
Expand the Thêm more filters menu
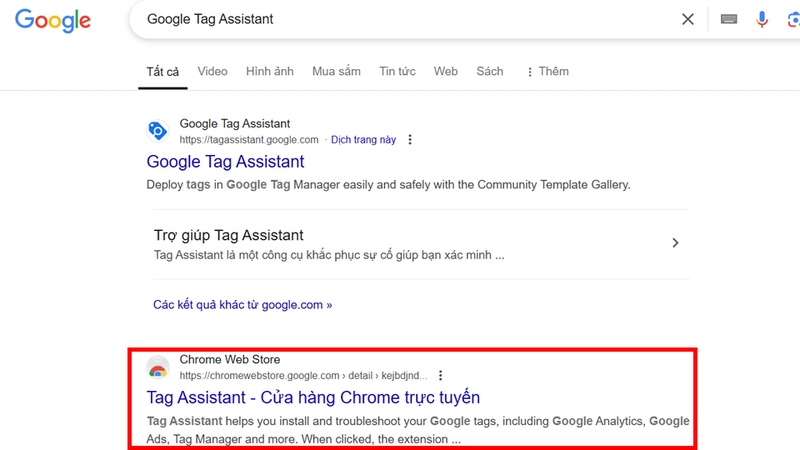point(548,71)
